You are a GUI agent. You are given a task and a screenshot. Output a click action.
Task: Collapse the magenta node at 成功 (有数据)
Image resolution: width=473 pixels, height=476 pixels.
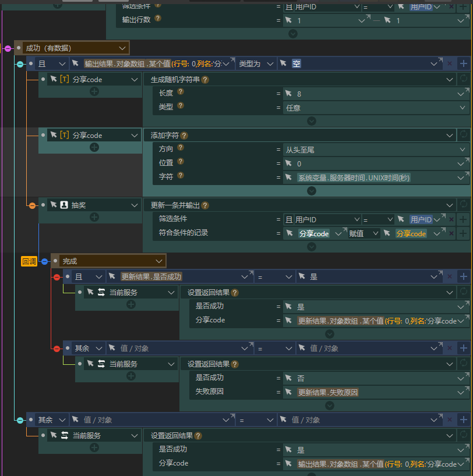(8, 48)
